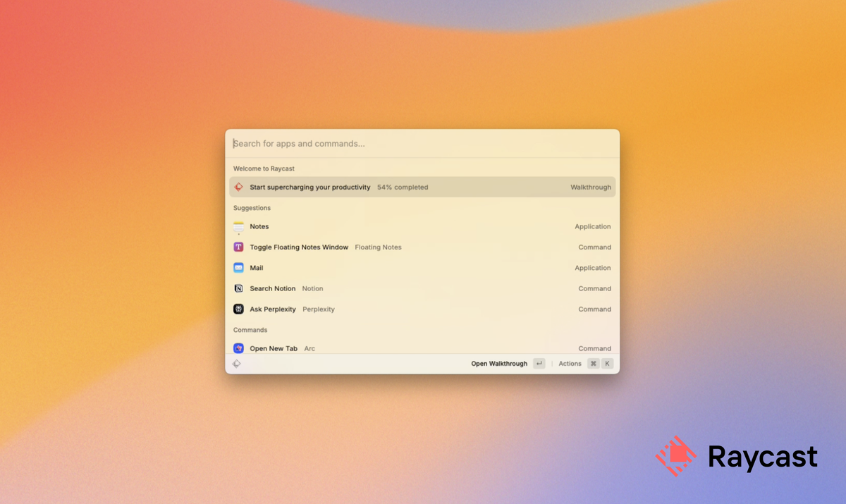Select the Search Notion command
Image resolution: width=846 pixels, height=504 pixels.
click(x=274, y=288)
